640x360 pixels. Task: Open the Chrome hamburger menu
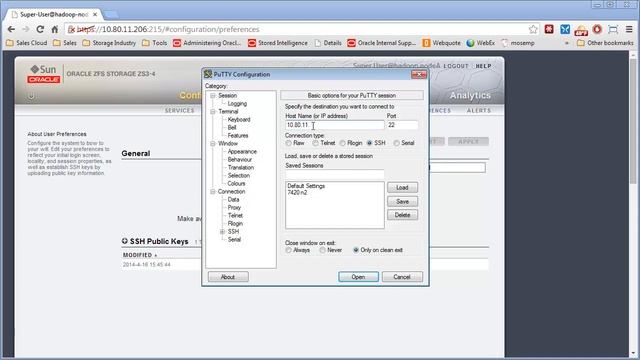629,29
